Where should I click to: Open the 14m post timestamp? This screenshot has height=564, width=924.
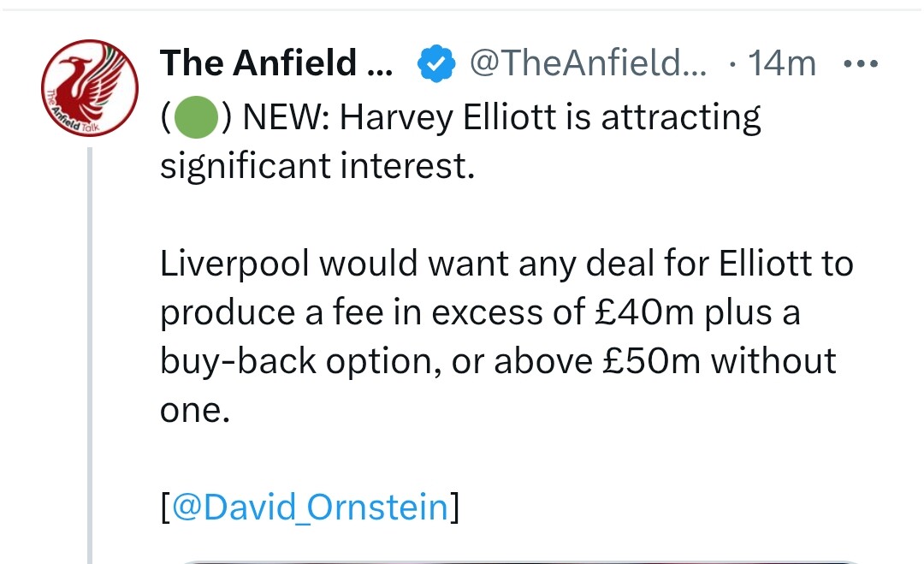pos(782,63)
